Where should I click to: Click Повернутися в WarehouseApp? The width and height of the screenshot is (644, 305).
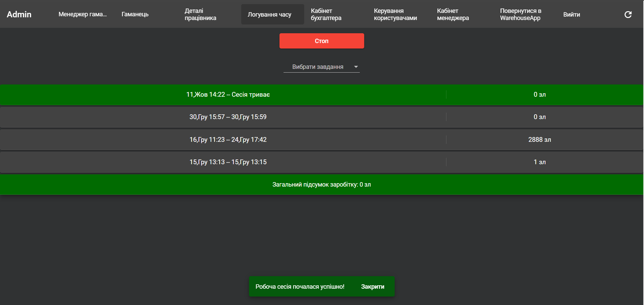point(521,14)
